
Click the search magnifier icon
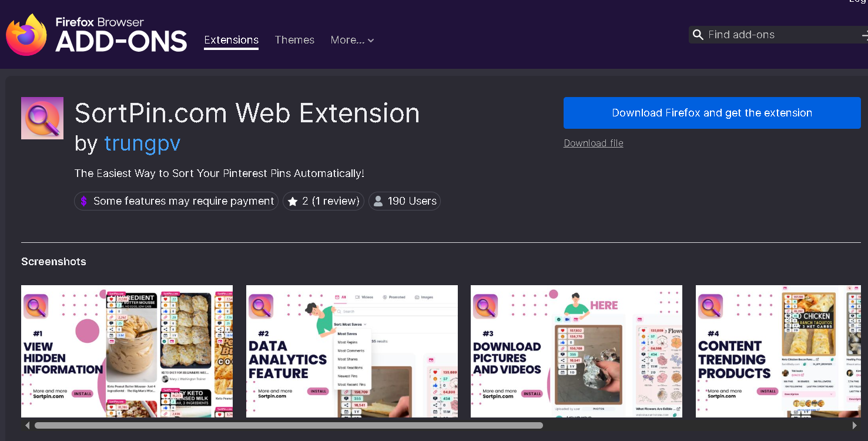pyautogui.click(x=698, y=35)
